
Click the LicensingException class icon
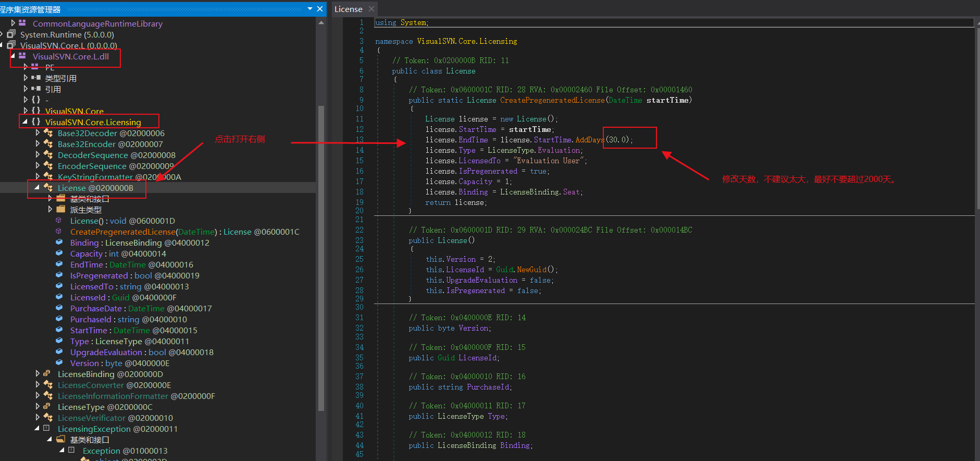click(46, 428)
